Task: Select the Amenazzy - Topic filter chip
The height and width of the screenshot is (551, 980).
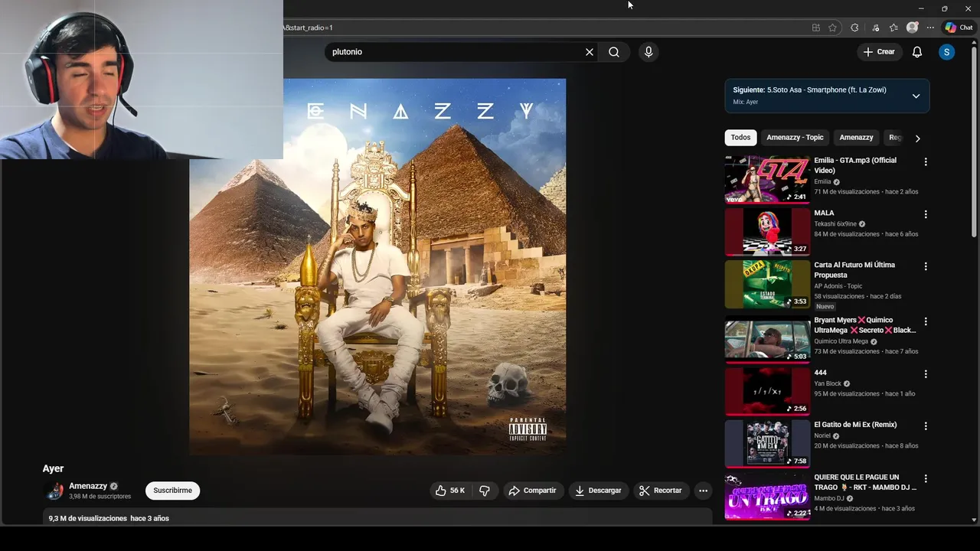Action: pos(795,138)
